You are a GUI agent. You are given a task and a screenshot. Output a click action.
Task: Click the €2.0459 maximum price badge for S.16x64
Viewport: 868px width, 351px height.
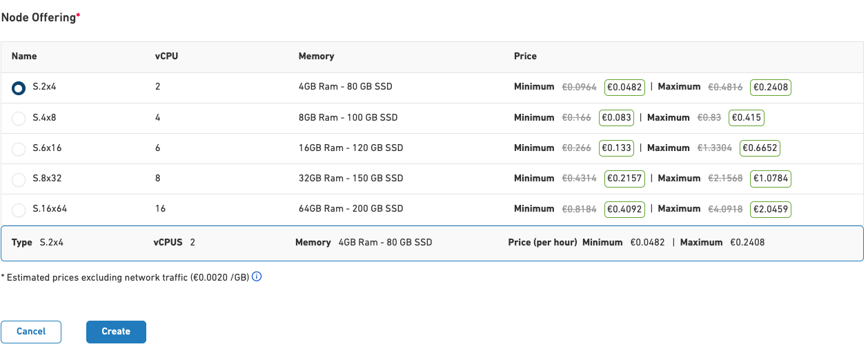click(x=770, y=209)
